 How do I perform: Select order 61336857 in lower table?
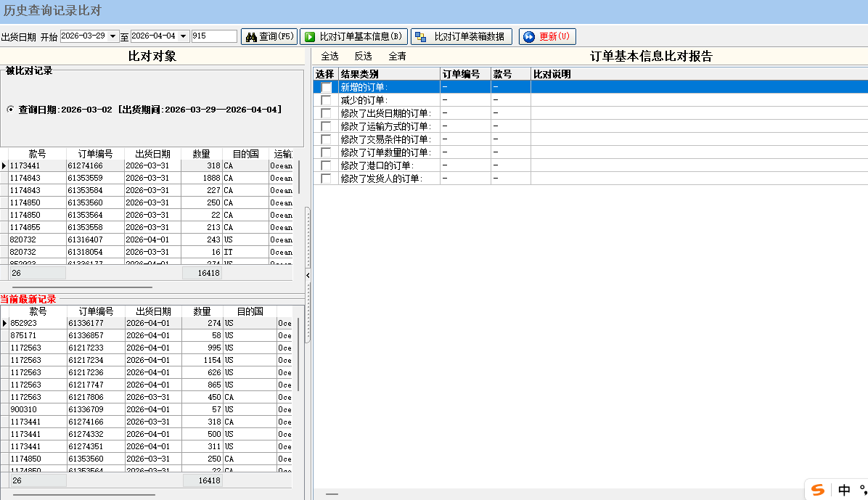click(86, 335)
